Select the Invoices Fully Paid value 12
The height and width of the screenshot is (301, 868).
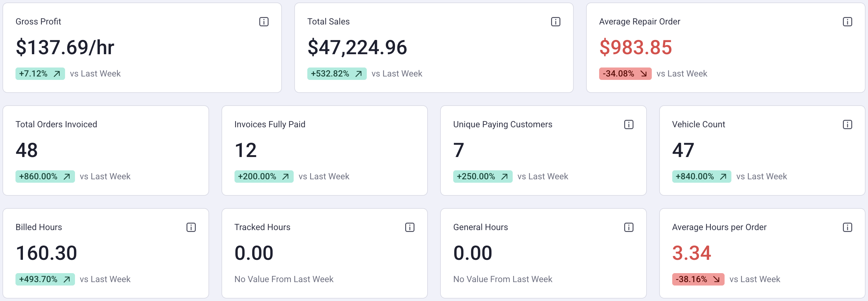pyautogui.click(x=246, y=150)
